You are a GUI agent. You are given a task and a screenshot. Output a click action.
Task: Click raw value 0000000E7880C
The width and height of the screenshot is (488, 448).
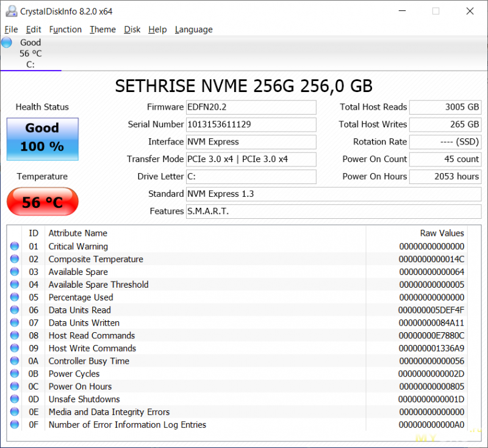(x=431, y=336)
